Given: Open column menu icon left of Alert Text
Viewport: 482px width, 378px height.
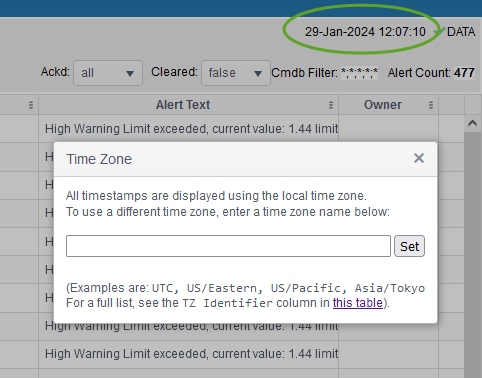Looking at the screenshot, I should click(31, 105).
